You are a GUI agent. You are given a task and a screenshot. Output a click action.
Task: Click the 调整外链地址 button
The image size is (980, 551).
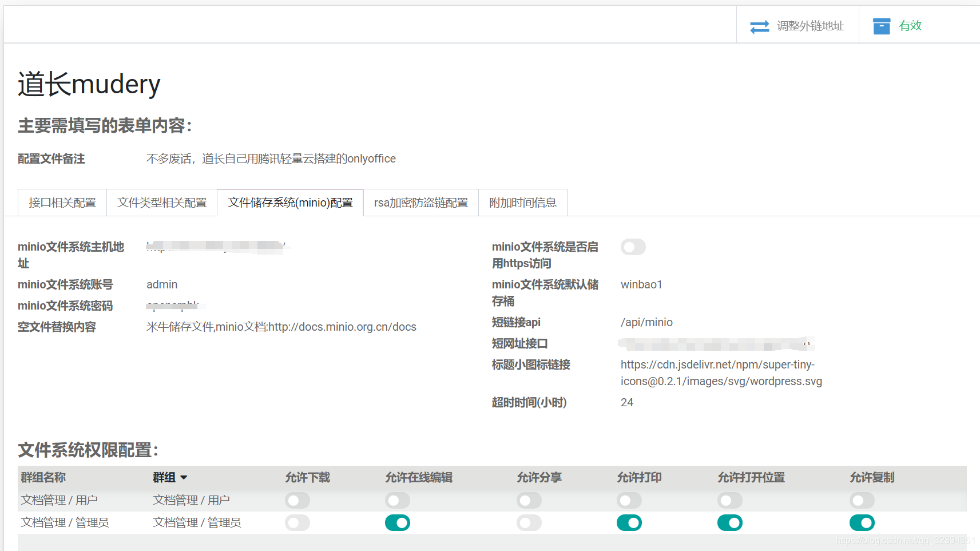810,26
